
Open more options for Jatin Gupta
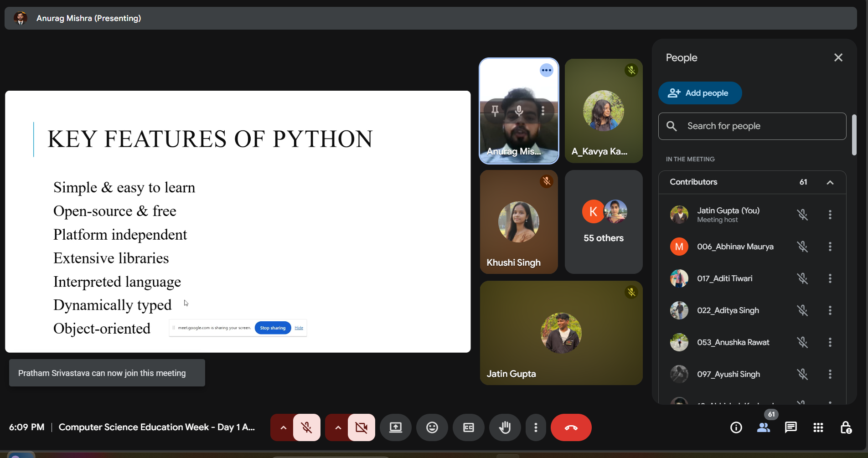830,215
